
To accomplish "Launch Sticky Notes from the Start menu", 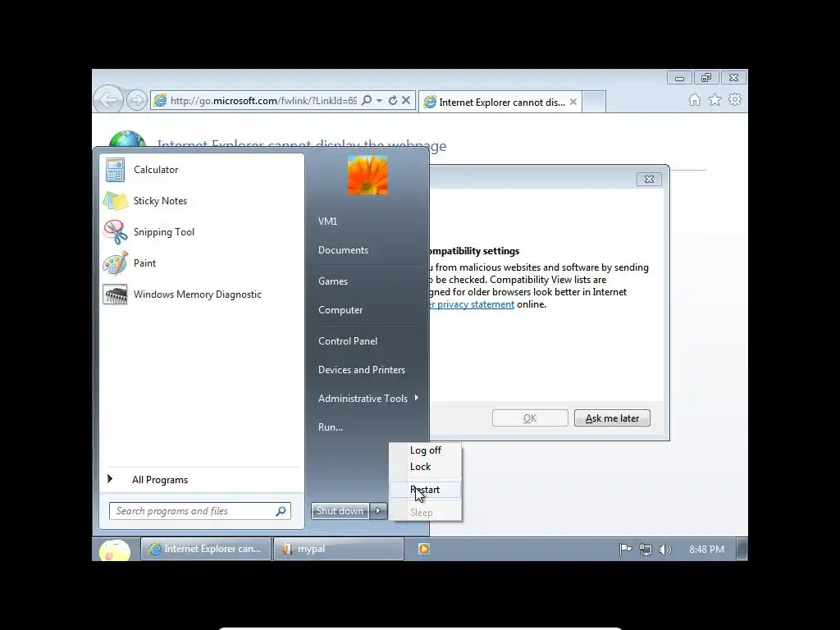I will (202, 201).
